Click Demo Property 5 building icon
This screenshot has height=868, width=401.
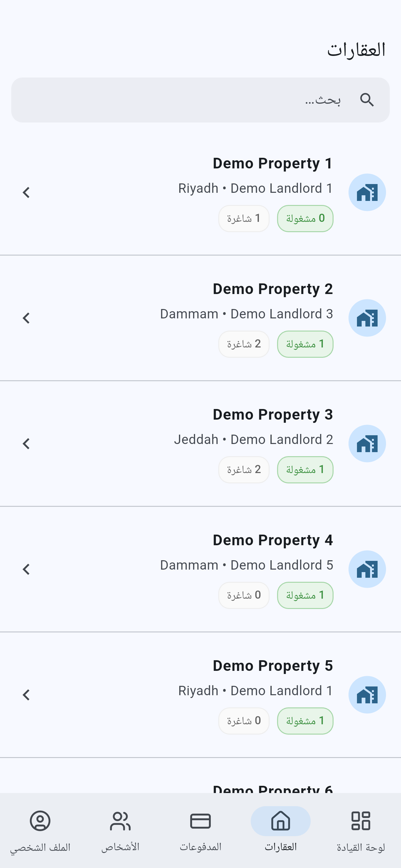(x=367, y=695)
